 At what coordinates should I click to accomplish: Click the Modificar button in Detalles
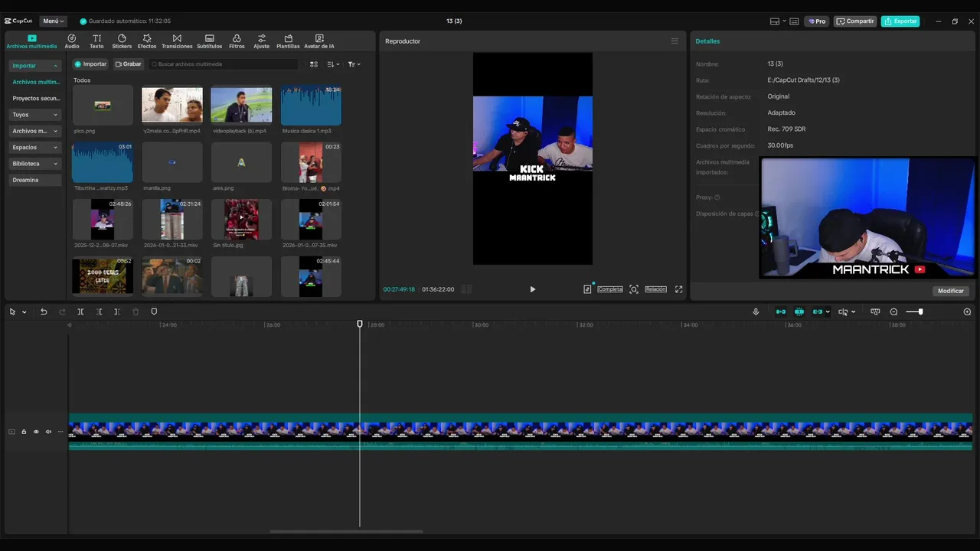tap(951, 291)
